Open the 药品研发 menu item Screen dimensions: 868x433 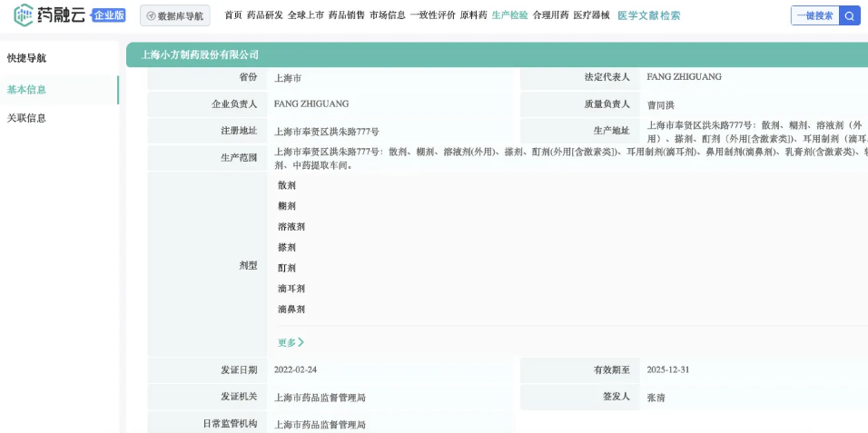pos(264,15)
